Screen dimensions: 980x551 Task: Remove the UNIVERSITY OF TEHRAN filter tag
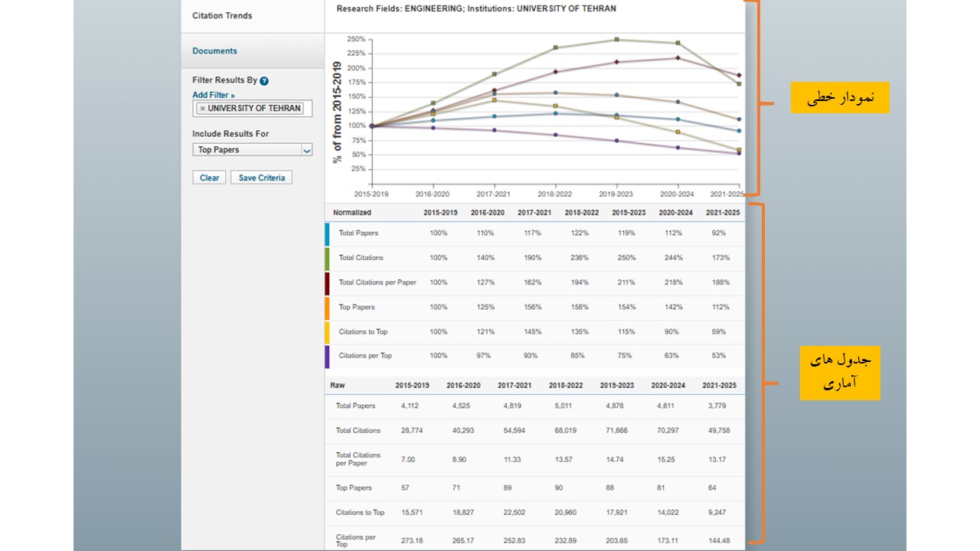202,109
